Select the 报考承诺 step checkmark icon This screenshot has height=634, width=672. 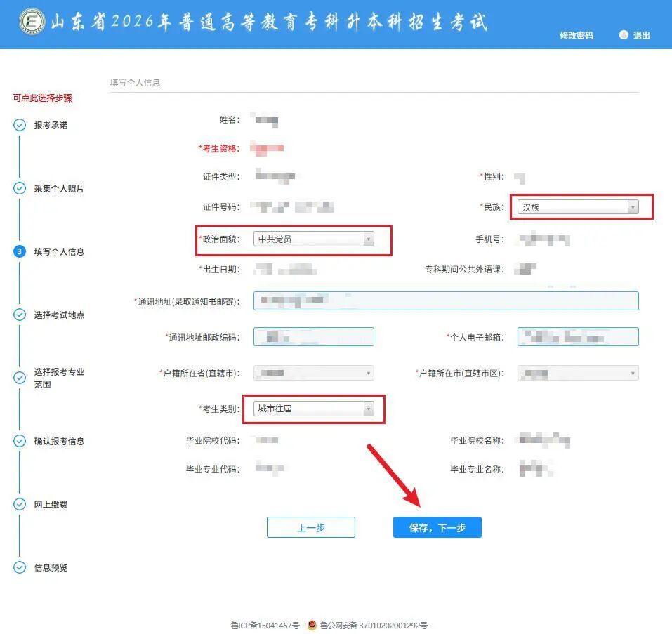[x=20, y=126]
